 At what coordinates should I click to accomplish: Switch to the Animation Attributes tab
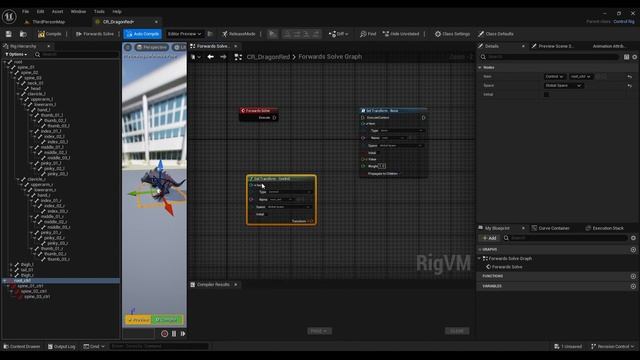(x=608, y=46)
